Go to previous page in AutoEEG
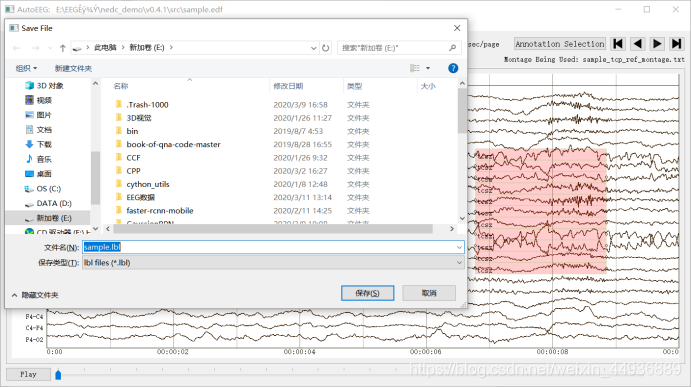The image size is (691, 388). coord(637,44)
